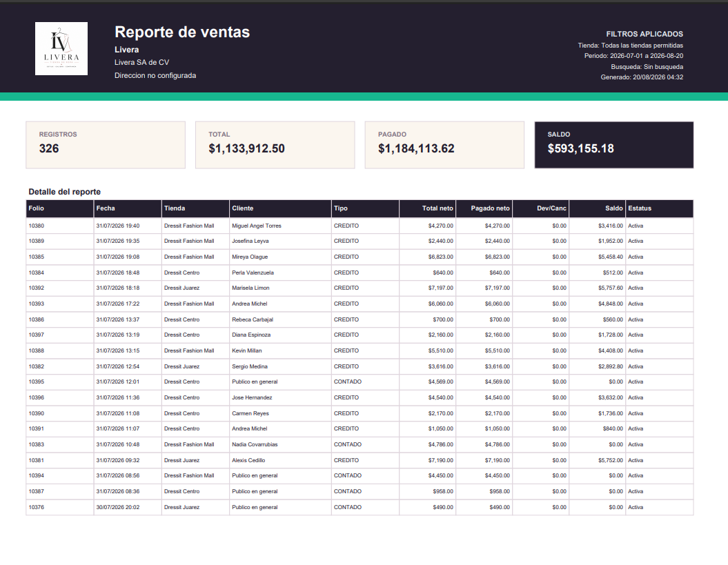Click client 'Miguel Angel Torres'
Screen dimensions: 728x565
click(256, 226)
